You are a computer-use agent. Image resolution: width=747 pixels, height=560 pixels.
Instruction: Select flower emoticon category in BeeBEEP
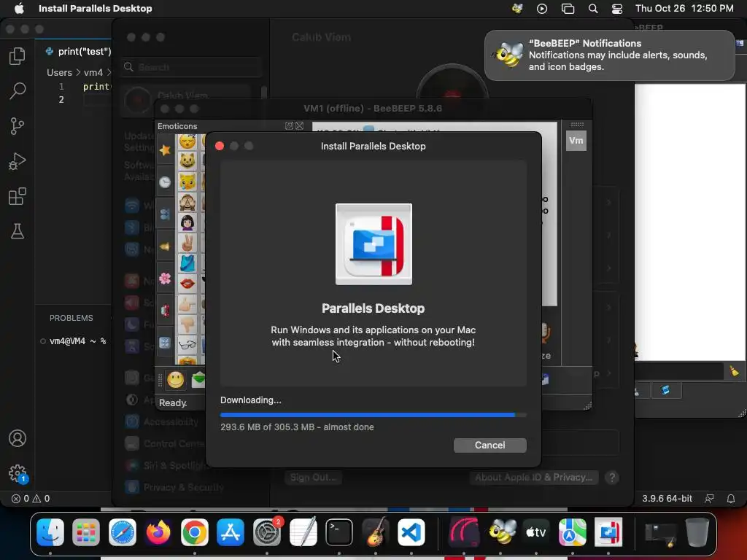165,279
